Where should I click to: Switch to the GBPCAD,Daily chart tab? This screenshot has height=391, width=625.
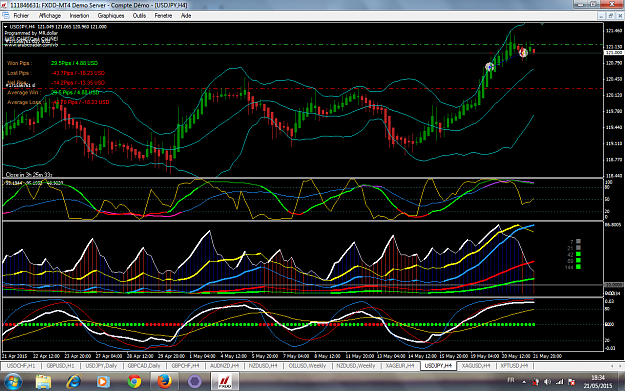pyautogui.click(x=143, y=365)
